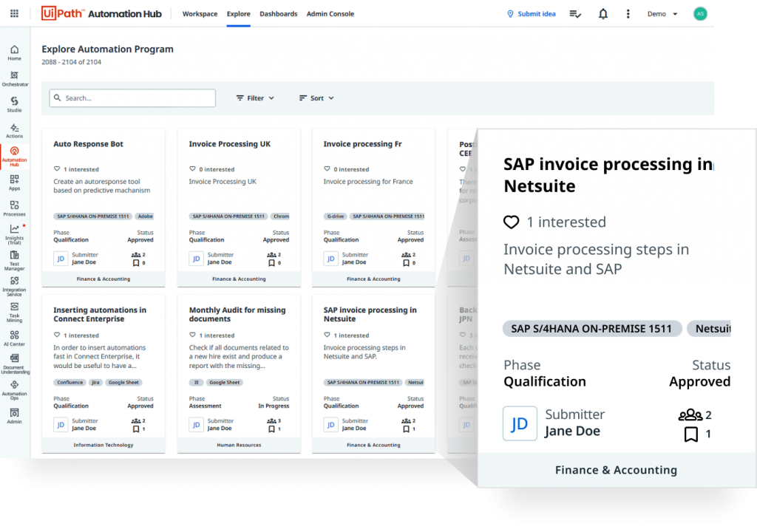Click the Jira tag on Connect Enterprise card
The height and width of the screenshot is (532, 757).
95,382
